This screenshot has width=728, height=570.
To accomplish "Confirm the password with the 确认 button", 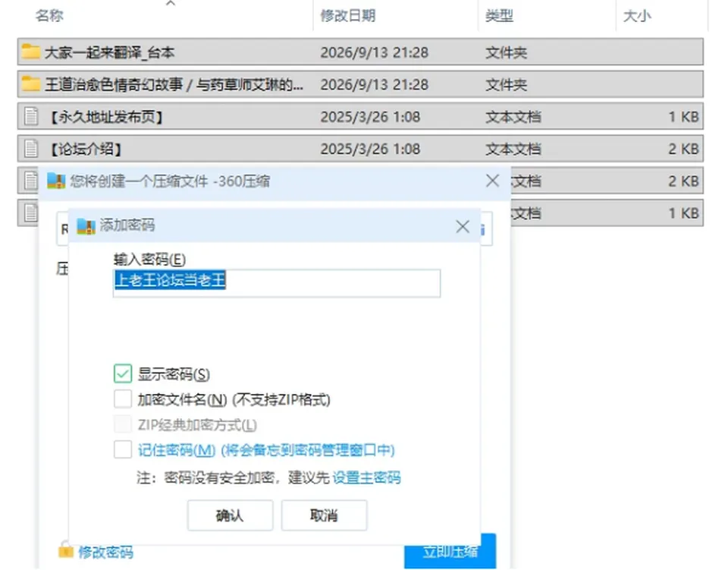I will 230,515.
